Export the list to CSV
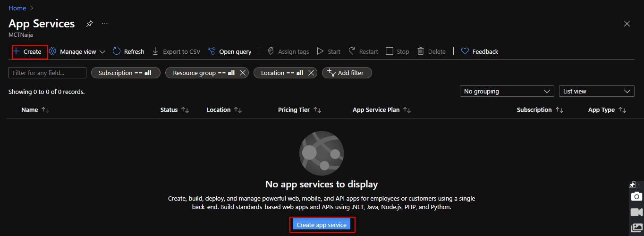This screenshot has height=236, width=644. (176, 51)
